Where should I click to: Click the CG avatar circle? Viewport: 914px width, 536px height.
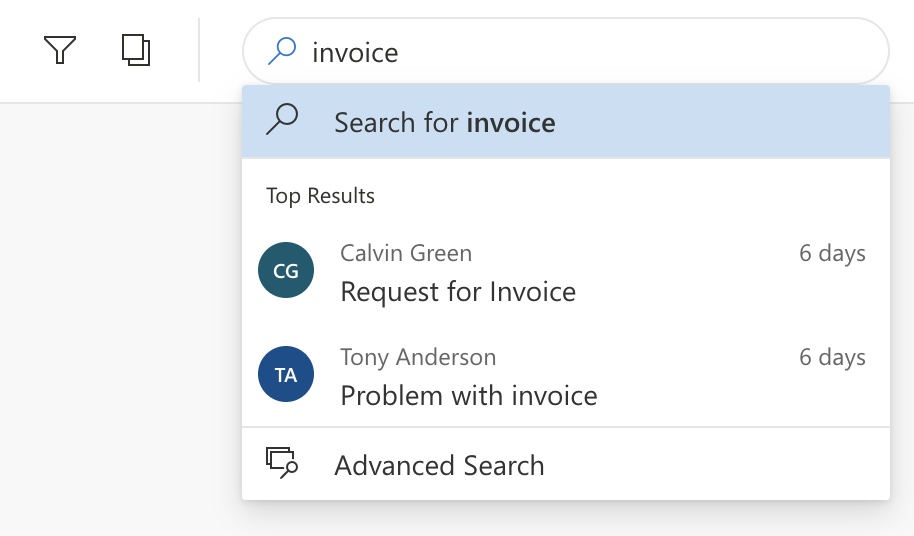point(286,271)
